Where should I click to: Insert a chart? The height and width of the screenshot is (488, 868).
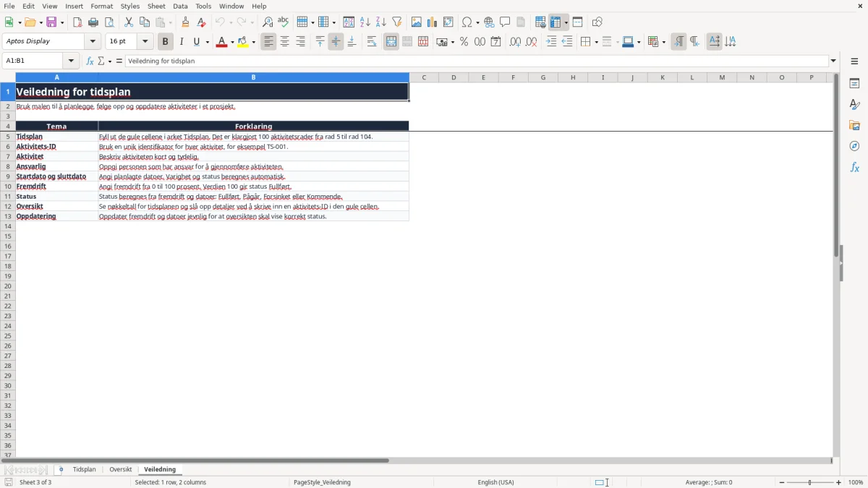point(433,22)
